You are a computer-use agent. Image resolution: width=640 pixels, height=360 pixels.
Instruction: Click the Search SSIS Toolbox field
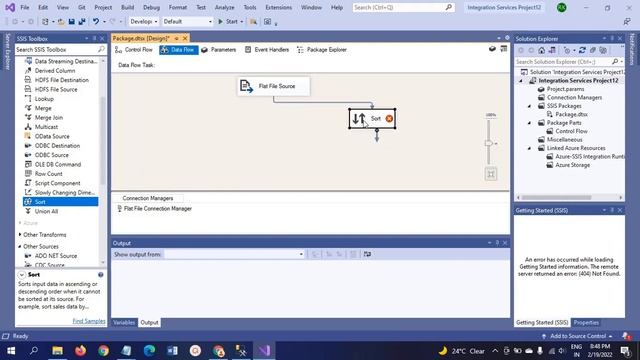[x=60, y=49]
